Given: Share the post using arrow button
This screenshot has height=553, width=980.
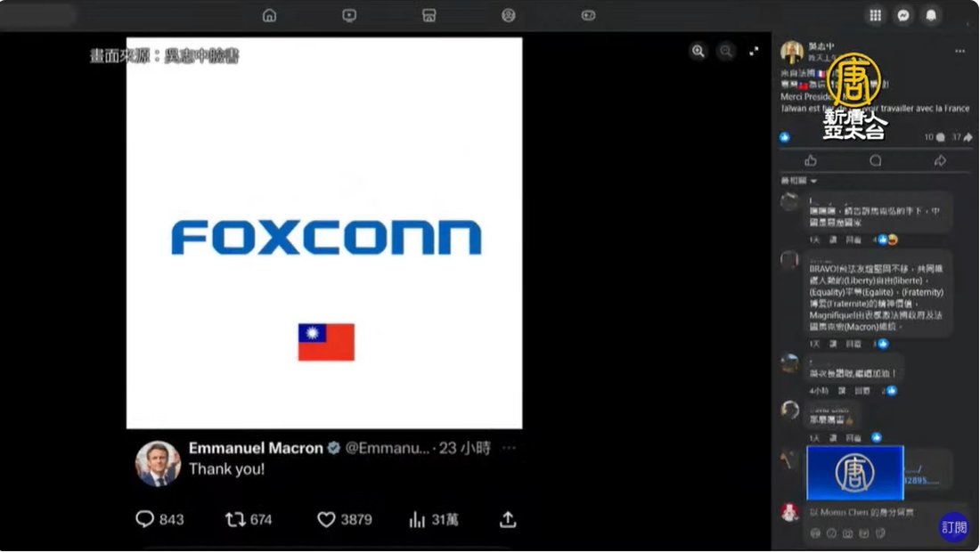Looking at the screenshot, I should pyautogui.click(x=940, y=160).
